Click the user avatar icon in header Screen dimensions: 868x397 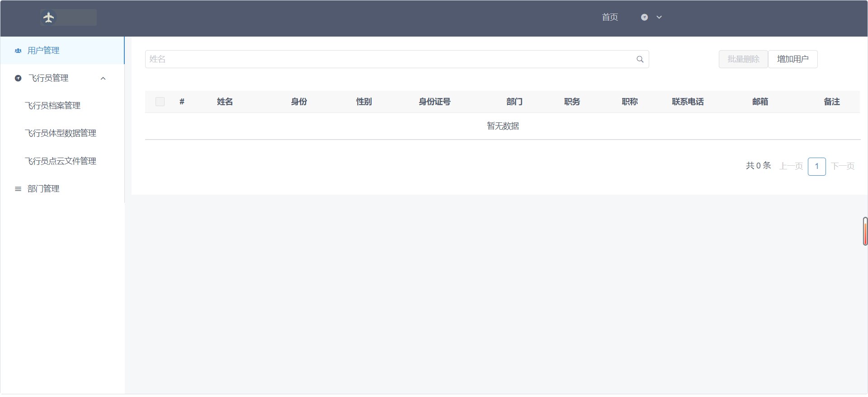tap(644, 17)
